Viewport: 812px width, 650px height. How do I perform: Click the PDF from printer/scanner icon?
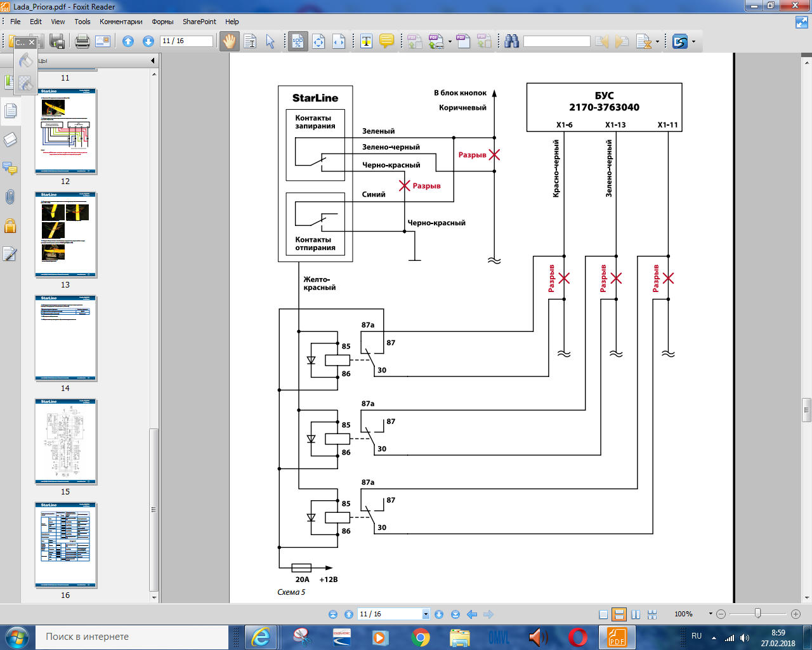436,41
